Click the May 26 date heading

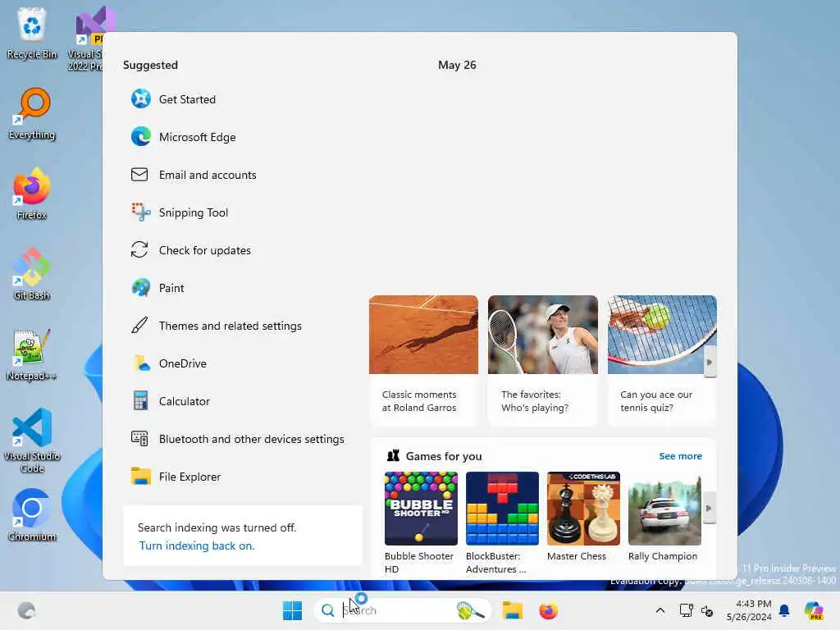[457, 65]
